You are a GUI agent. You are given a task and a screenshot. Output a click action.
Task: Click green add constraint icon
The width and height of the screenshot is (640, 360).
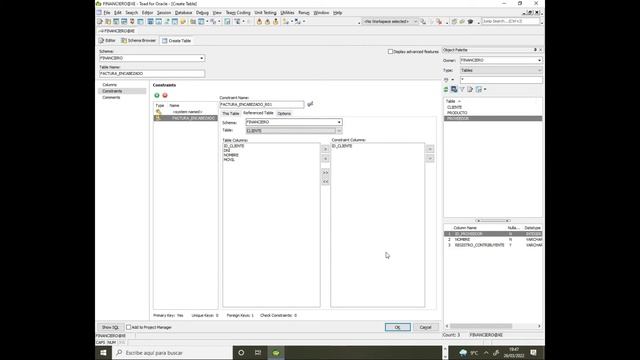(157, 95)
